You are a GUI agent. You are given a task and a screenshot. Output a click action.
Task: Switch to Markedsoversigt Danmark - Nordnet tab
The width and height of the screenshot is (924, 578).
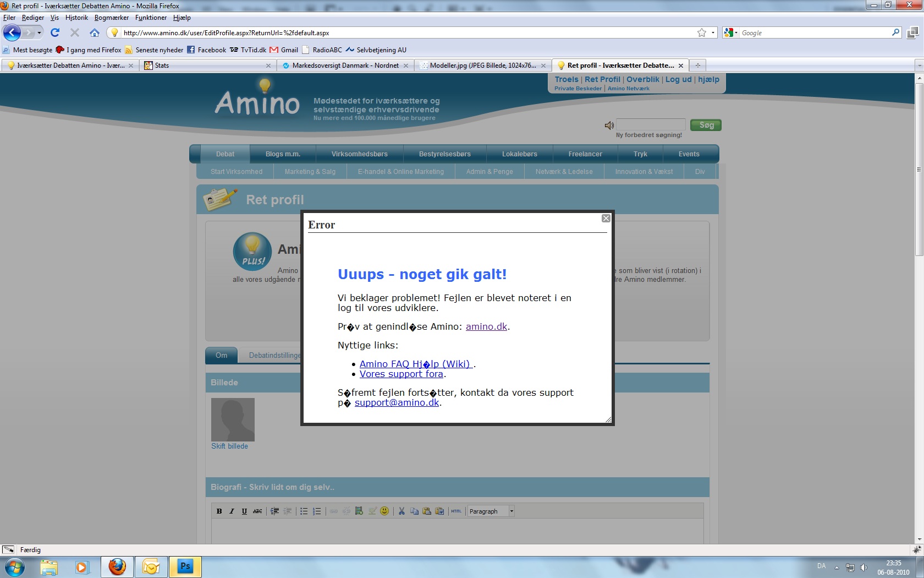345,65
